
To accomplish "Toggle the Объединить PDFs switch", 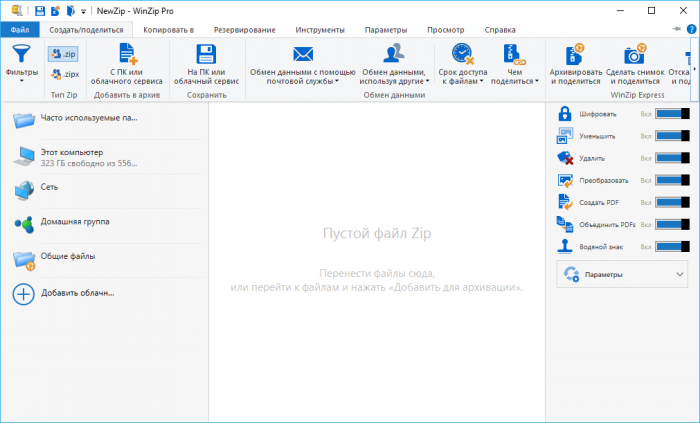I will tap(672, 224).
